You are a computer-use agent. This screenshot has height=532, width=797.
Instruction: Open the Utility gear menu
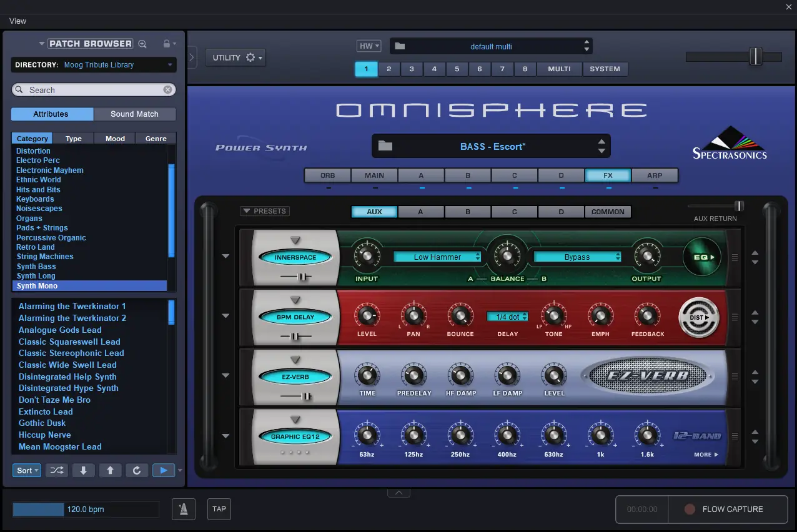click(235, 57)
